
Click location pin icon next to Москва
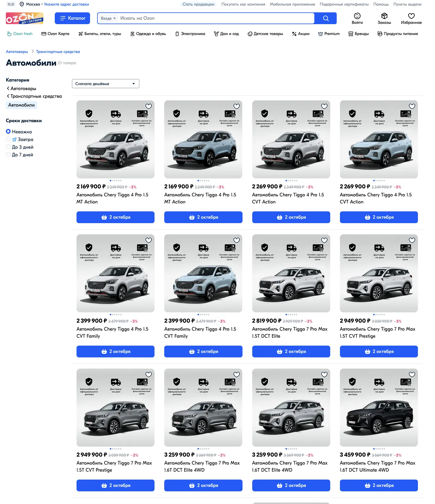[21, 4]
